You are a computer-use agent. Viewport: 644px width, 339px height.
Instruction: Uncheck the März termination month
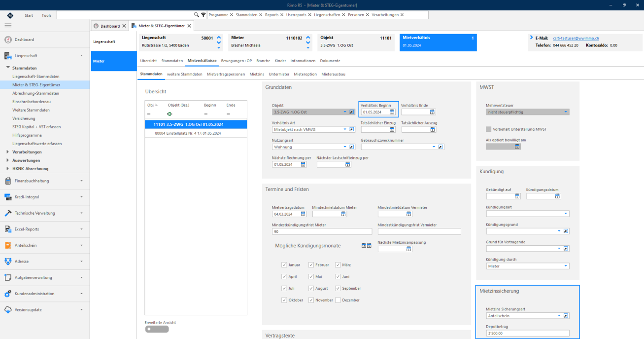pyautogui.click(x=338, y=264)
